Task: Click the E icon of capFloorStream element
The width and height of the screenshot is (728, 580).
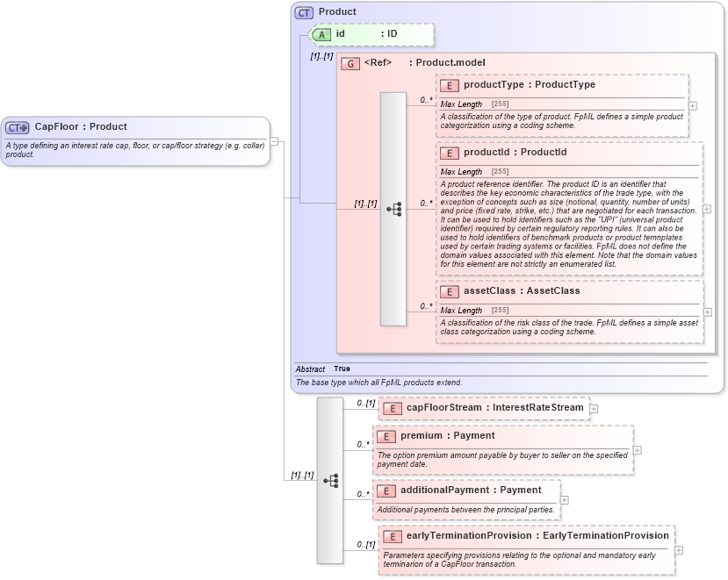Action: (x=393, y=408)
